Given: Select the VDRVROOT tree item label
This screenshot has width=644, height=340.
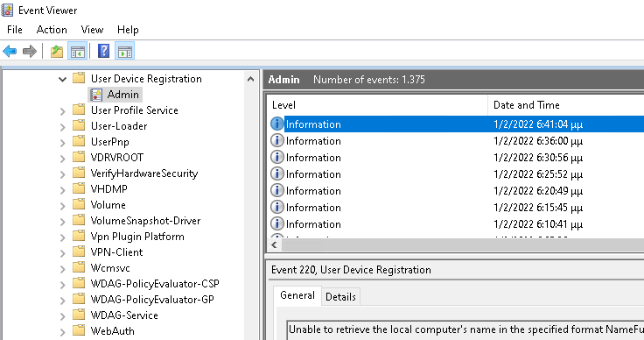Looking at the screenshot, I should (117, 158).
